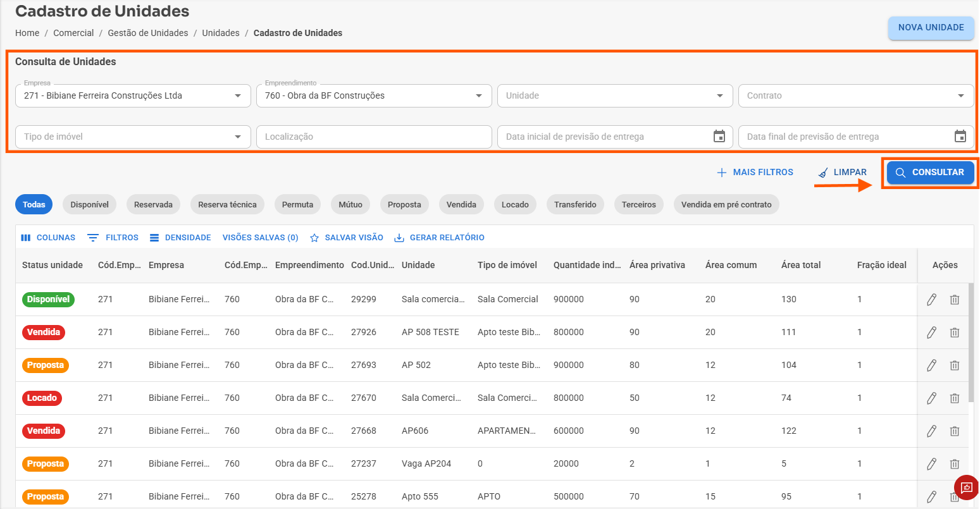
Task: Filter by Terceiros status chip
Action: 639,205
